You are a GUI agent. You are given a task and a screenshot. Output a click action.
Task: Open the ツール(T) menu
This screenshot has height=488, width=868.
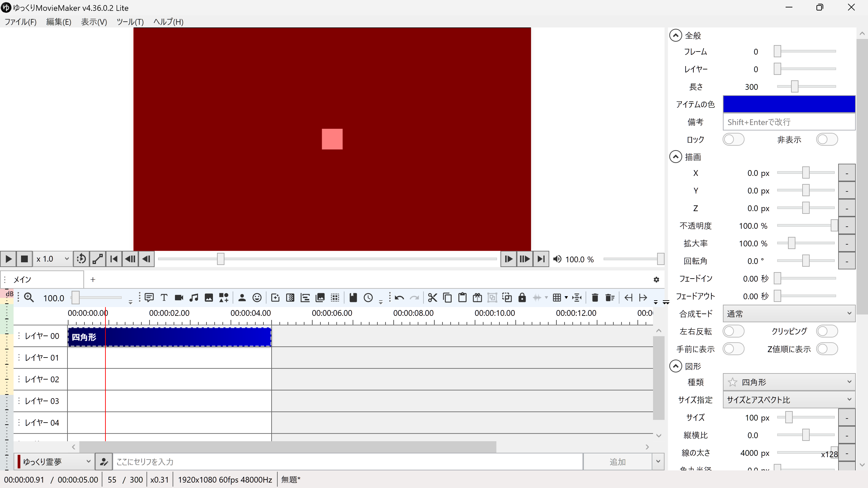[x=130, y=22]
